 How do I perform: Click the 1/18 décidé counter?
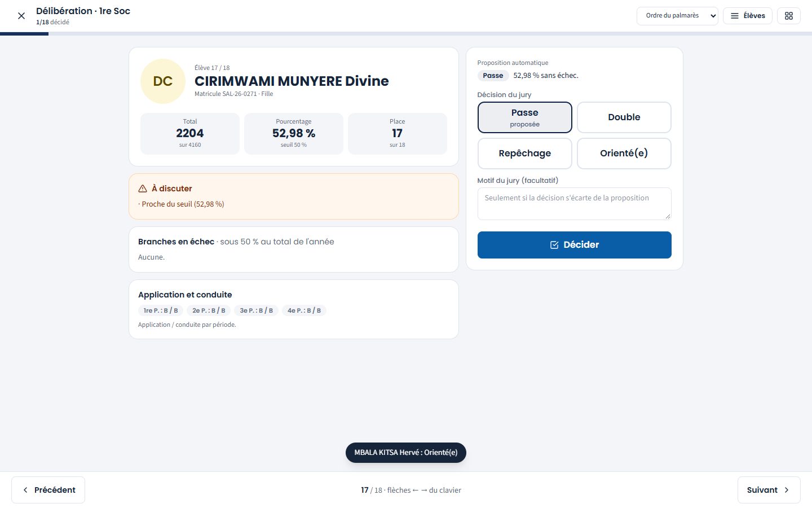pyautogui.click(x=52, y=22)
